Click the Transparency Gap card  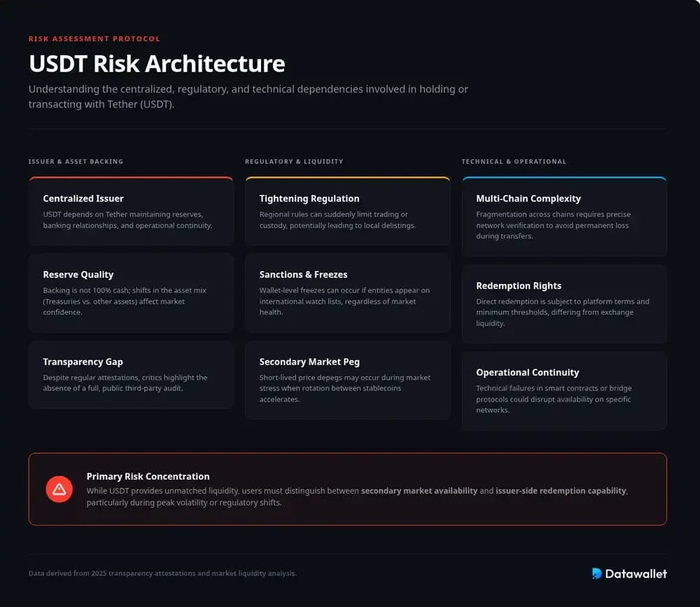(x=131, y=375)
